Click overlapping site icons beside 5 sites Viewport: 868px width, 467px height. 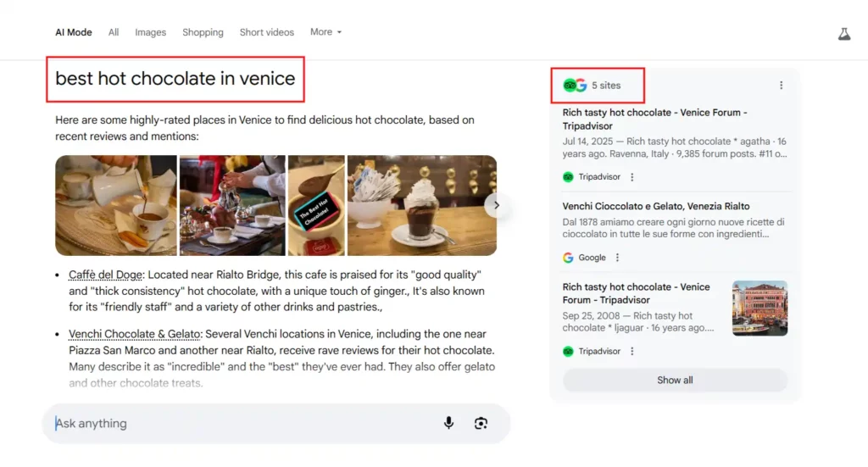click(x=575, y=86)
